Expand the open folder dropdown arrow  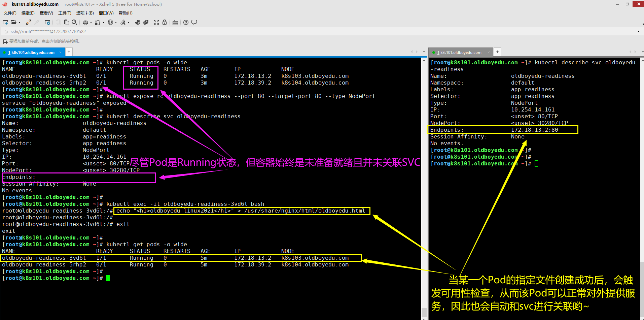(x=19, y=23)
